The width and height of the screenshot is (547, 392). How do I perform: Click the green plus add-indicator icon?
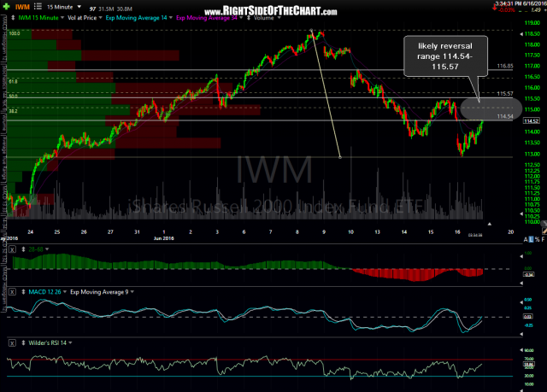[6, 7]
